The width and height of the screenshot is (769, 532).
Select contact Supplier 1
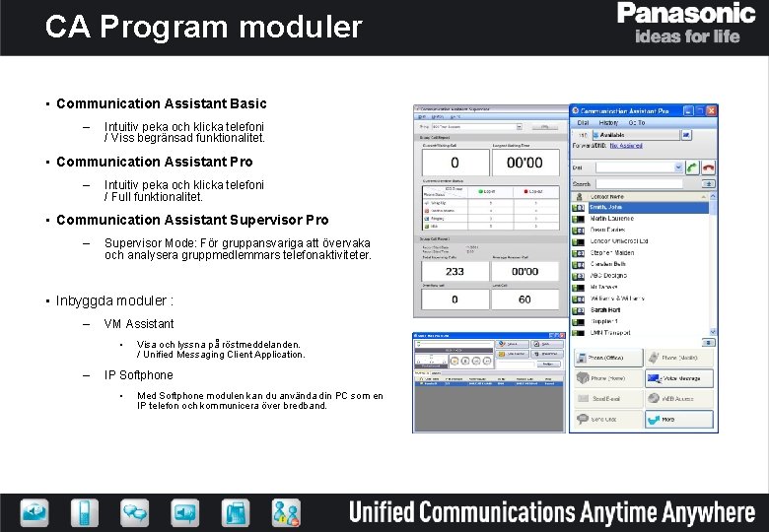[x=603, y=321]
